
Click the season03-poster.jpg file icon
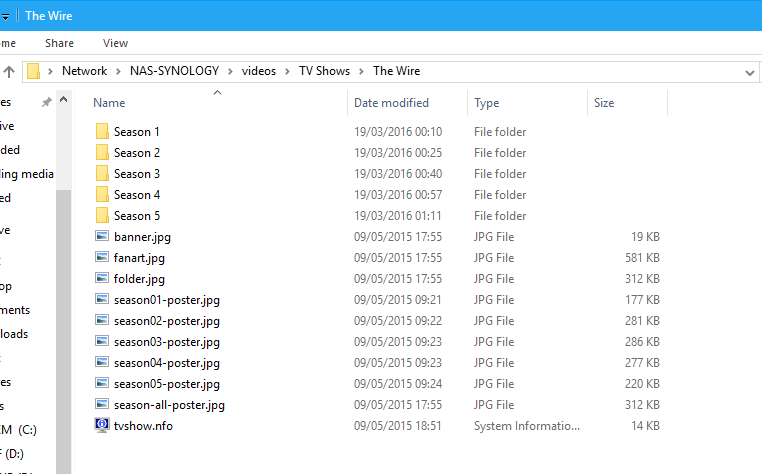102,341
